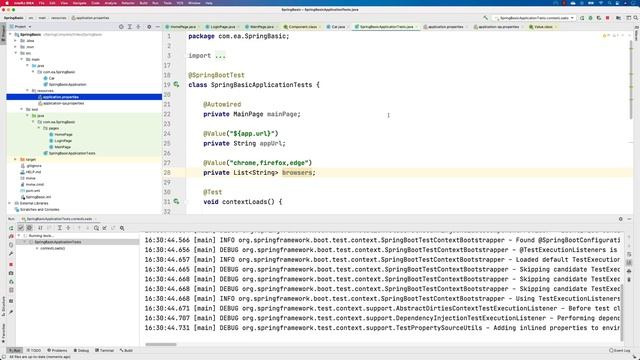Collapse SpringBasicApplicationTests node in test tree
Viewport: 640px width, 360px height.
[24, 242]
